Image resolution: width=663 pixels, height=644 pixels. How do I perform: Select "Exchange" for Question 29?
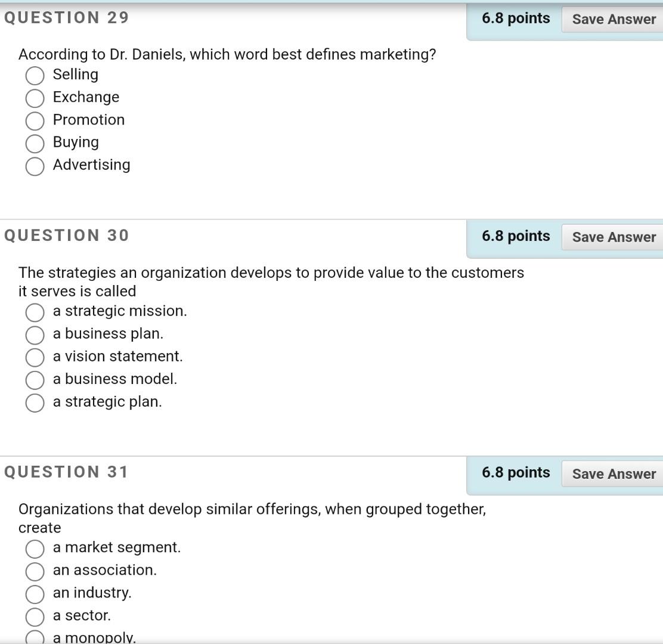pos(35,98)
